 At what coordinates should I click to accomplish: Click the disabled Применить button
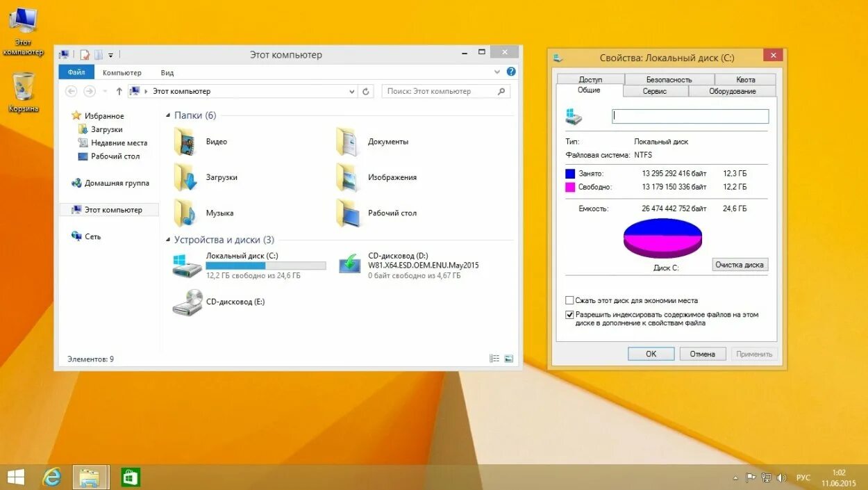(x=755, y=354)
